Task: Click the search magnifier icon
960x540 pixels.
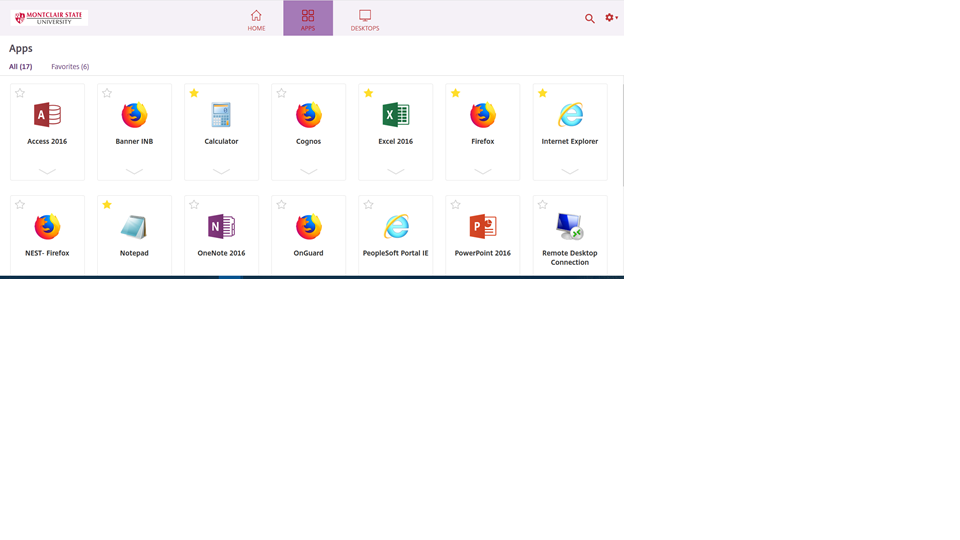Action: (x=590, y=18)
